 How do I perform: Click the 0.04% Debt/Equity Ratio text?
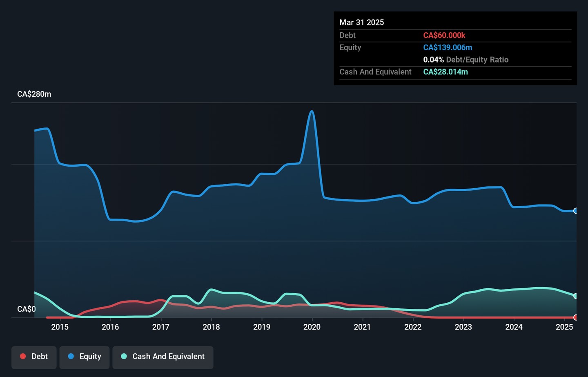click(465, 60)
